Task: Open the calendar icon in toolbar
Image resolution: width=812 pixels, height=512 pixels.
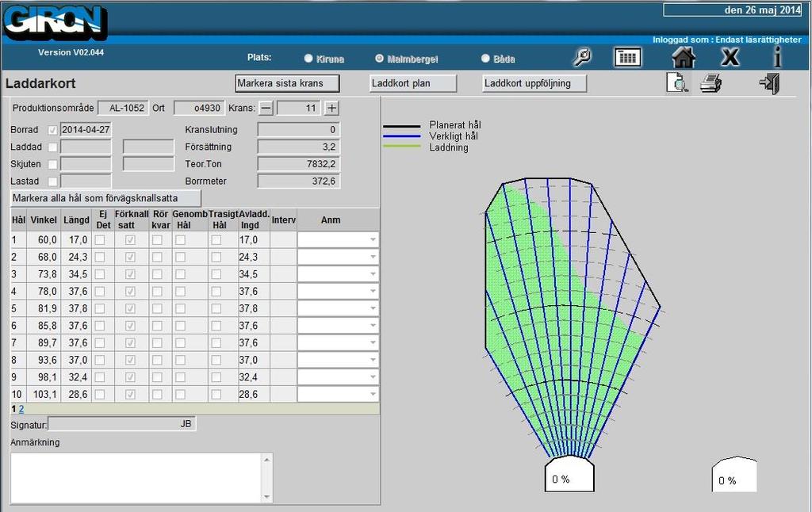Action: (628, 57)
